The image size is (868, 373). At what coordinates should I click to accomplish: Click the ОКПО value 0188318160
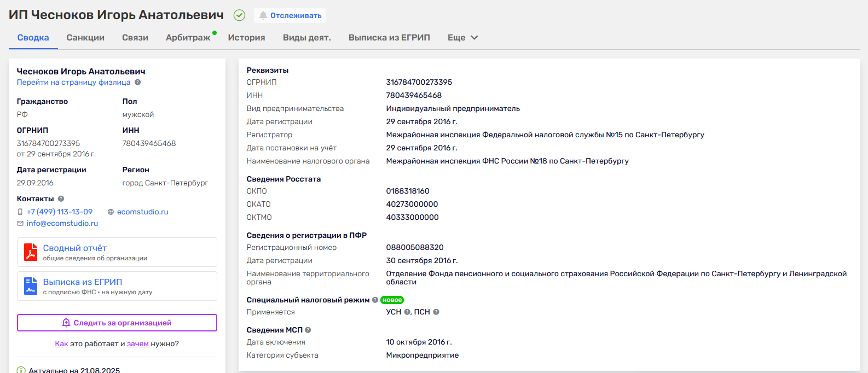(408, 191)
